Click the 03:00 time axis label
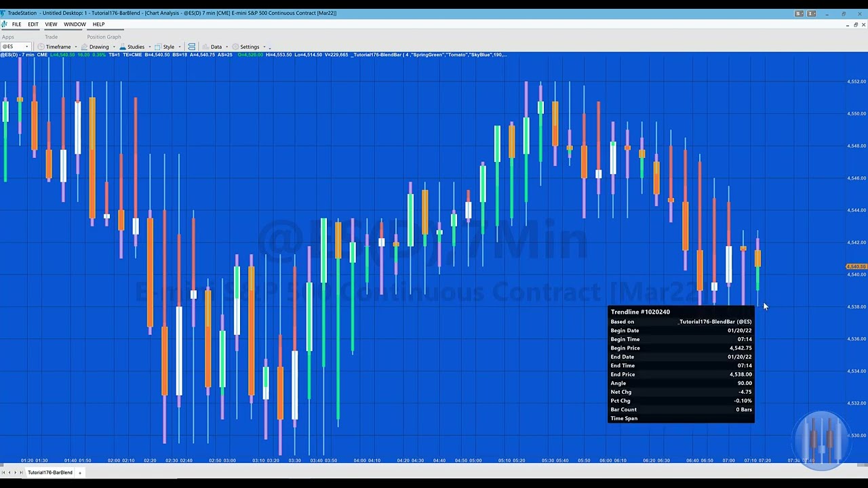Screen dimensions: 868x488 pos(229,461)
